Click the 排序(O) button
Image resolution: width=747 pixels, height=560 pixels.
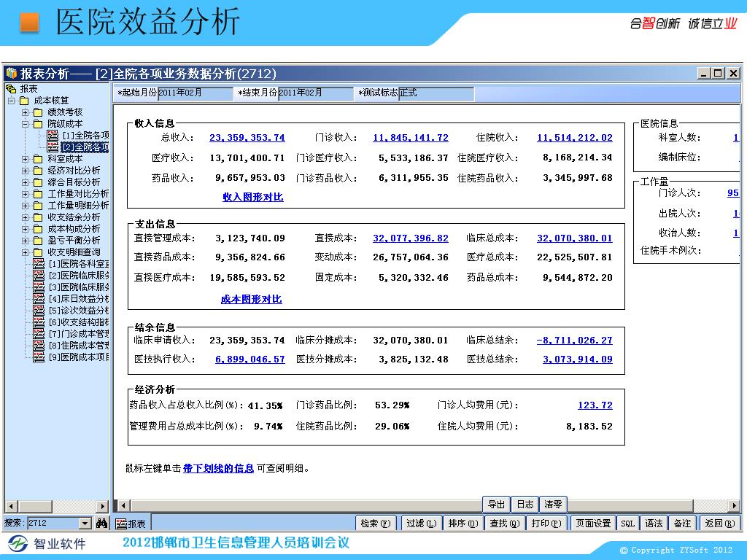[x=462, y=524]
